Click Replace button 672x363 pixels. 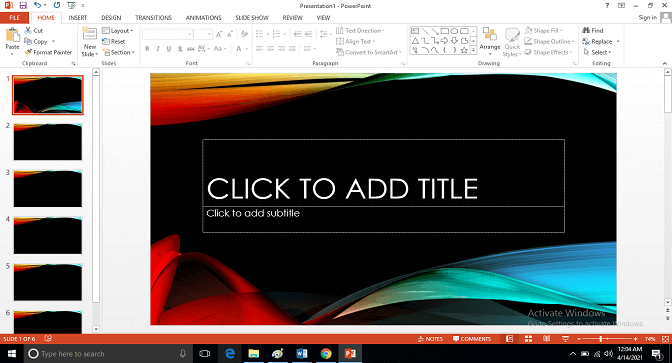tap(597, 42)
